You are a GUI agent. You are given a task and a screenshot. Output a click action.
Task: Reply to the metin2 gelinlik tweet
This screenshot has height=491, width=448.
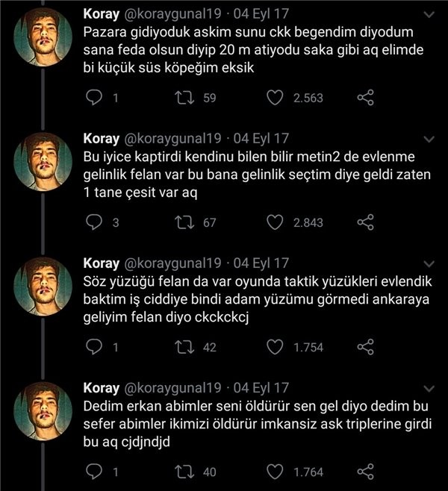pyautogui.click(x=93, y=222)
